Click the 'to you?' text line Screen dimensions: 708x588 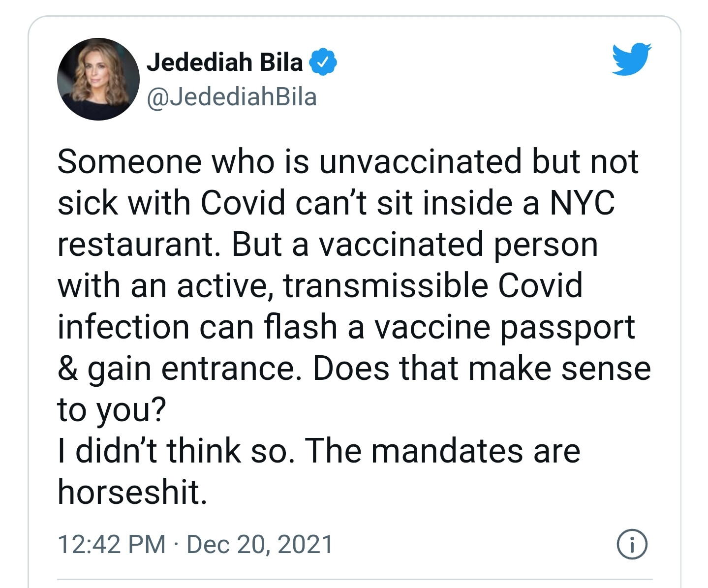point(112,410)
